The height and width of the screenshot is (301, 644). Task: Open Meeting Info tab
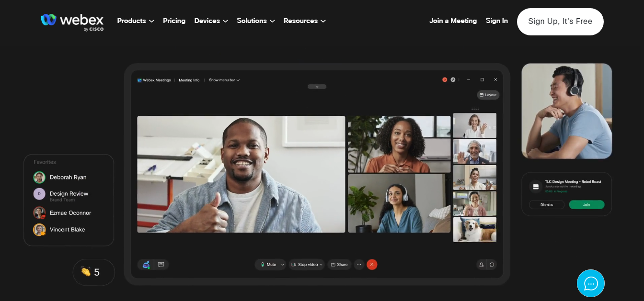pyautogui.click(x=189, y=80)
